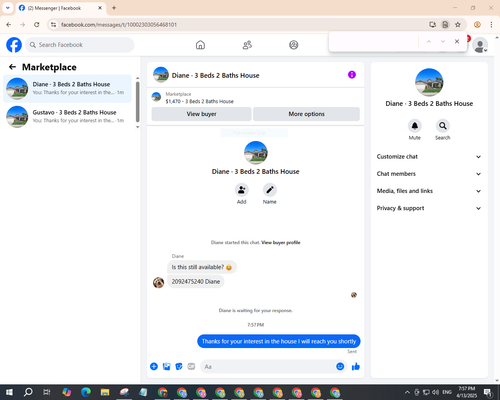Send a thumbs-up like
The image size is (500, 400).
(x=356, y=367)
